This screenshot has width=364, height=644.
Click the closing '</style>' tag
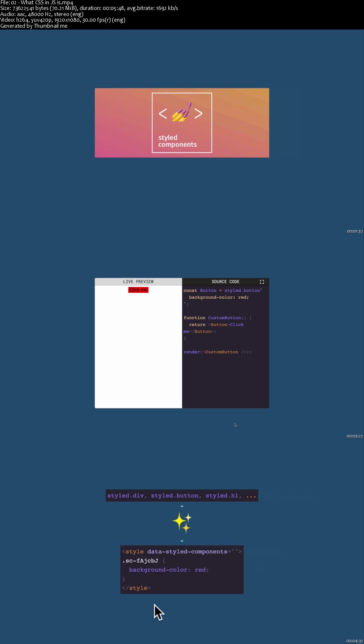(136, 588)
